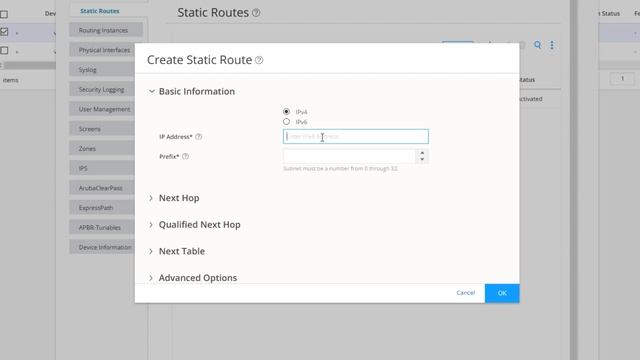Toggle the checked device row checkbox
The image size is (640, 360).
coord(4,32)
